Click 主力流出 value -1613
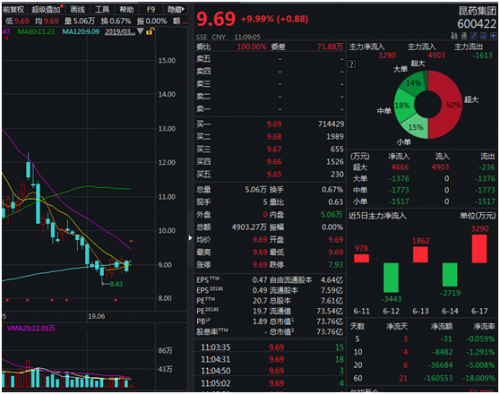Viewport: 500px width, 394px height. (482, 55)
